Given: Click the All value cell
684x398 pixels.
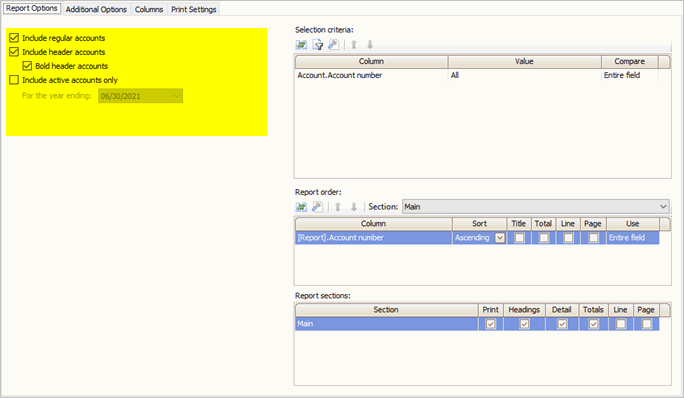Looking at the screenshot, I should pyautogui.click(x=524, y=75).
